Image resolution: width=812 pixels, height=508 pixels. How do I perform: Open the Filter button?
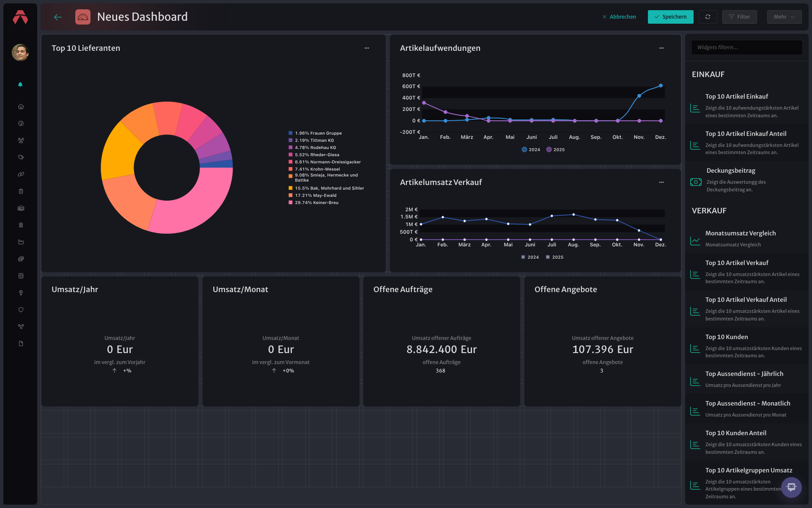click(740, 17)
